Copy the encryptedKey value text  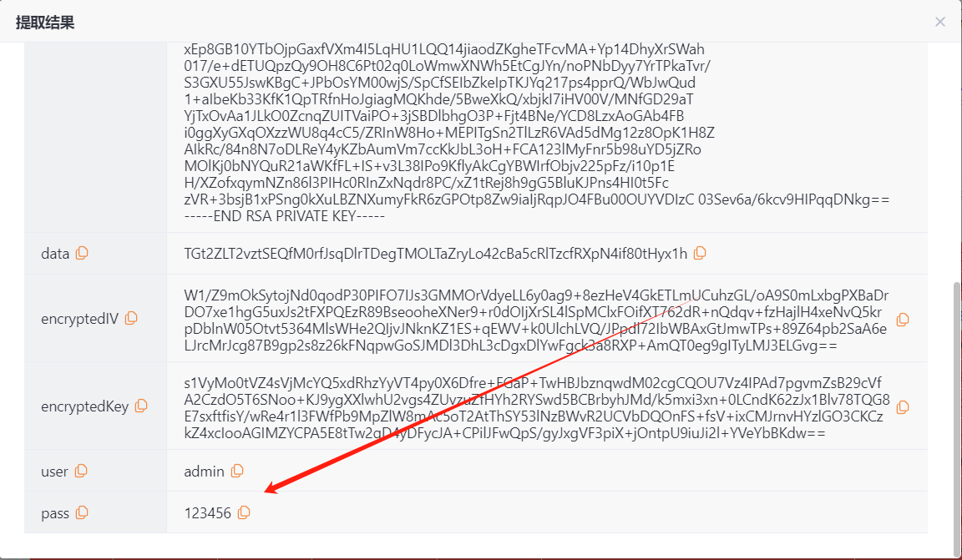pos(903,407)
